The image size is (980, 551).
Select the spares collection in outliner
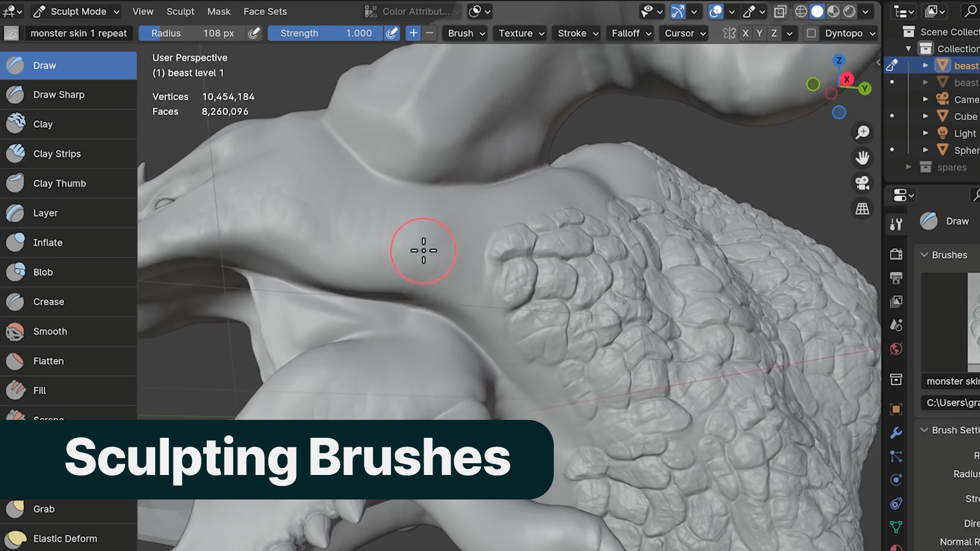point(951,167)
